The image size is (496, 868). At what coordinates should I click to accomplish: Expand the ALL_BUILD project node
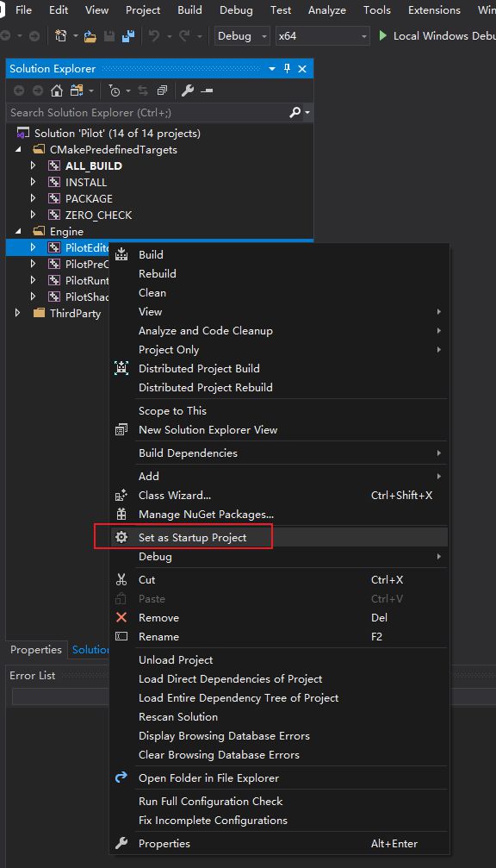coord(33,165)
